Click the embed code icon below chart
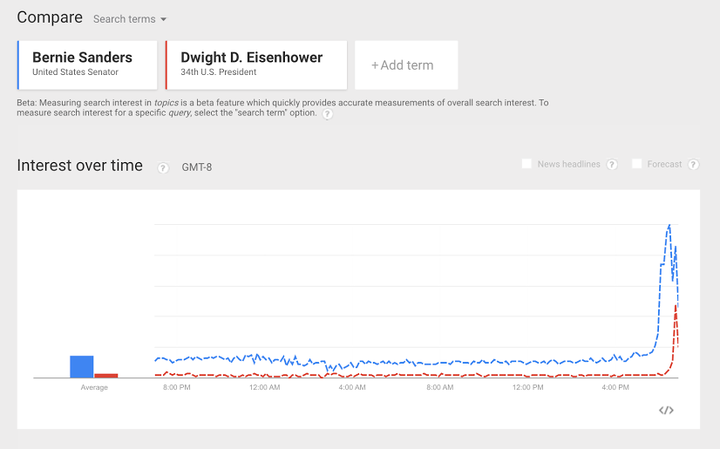 point(666,410)
